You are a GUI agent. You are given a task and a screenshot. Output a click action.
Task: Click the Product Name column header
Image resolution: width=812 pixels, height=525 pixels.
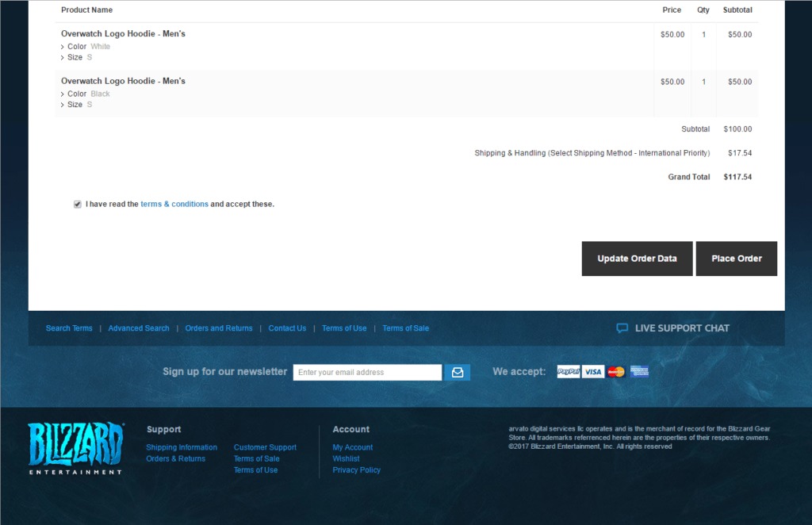(87, 10)
